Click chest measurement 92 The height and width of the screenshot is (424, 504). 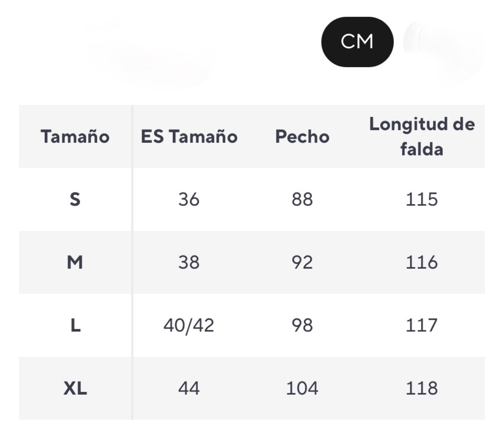point(302,262)
